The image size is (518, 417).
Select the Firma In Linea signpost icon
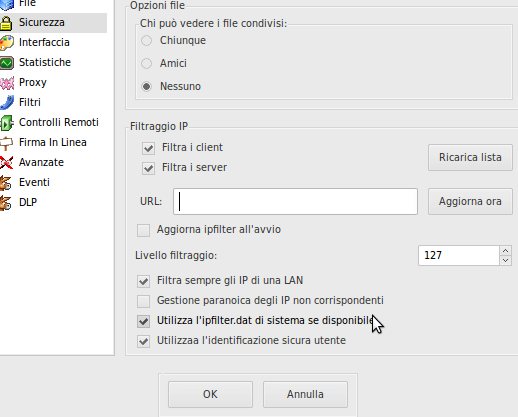click(6, 143)
